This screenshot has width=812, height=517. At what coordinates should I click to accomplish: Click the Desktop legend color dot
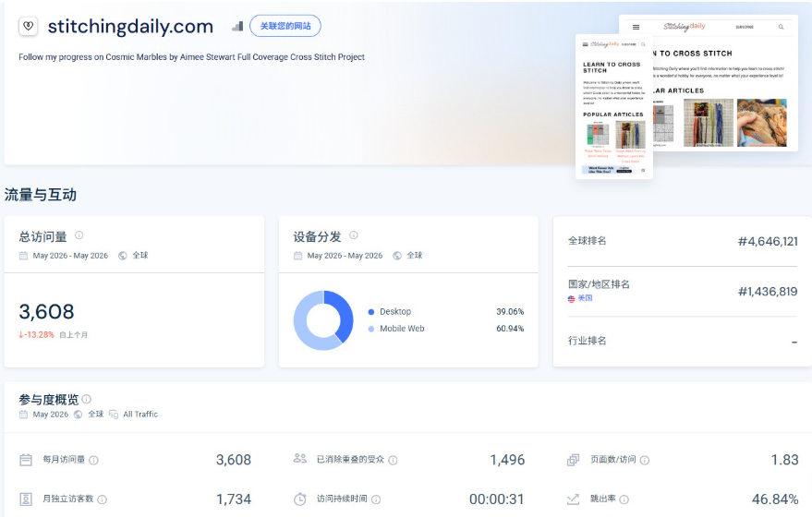tap(370, 311)
